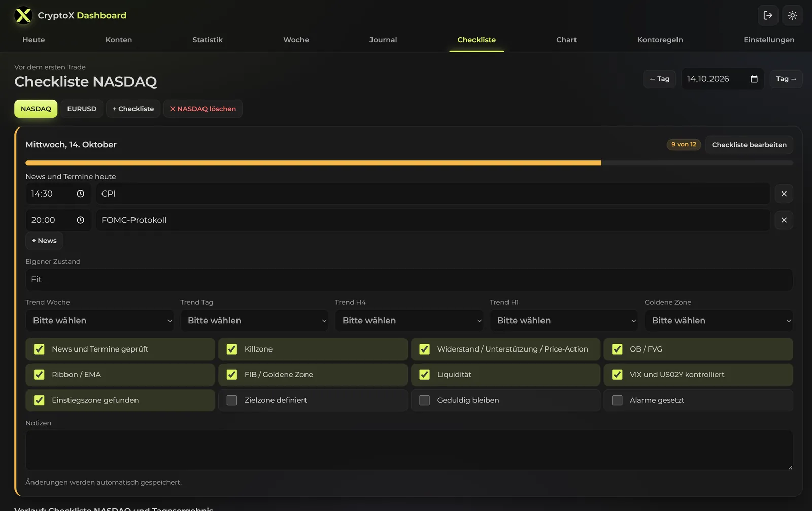Uncheck Widerstand / Unterstützung / Price-Action

click(x=425, y=349)
